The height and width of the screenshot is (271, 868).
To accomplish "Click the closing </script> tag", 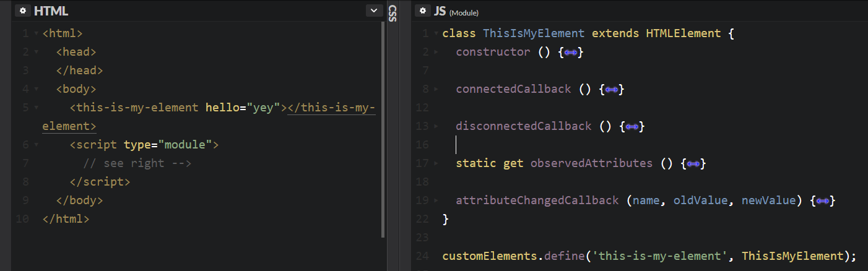I will pyautogui.click(x=100, y=182).
